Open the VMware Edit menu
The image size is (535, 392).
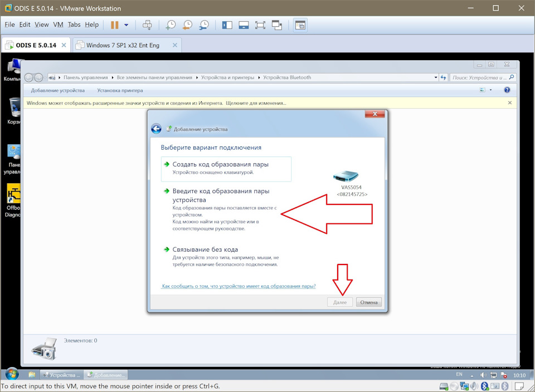(x=25, y=24)
